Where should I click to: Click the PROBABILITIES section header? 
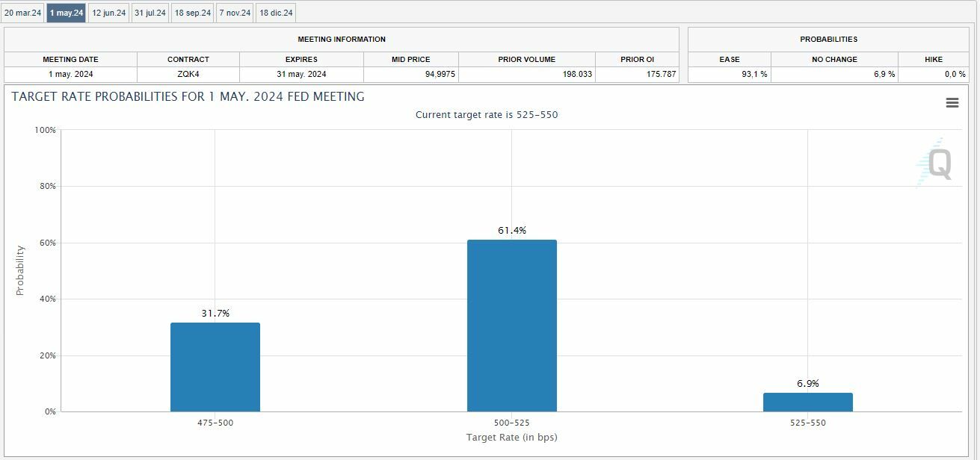[x=828, y=40]
